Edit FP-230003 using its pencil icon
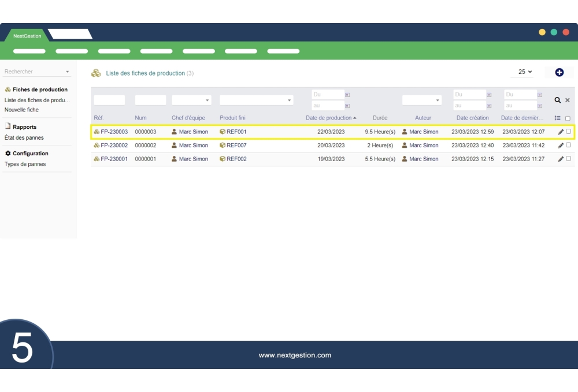The width and height of the screenshot is (578, 392). [561, 132]
